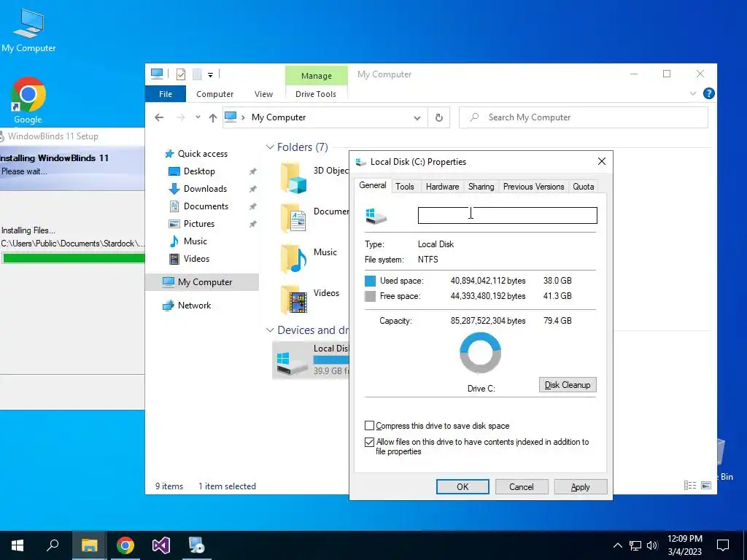
Task: Open the File ribbon menu
Action: (166, 94)
